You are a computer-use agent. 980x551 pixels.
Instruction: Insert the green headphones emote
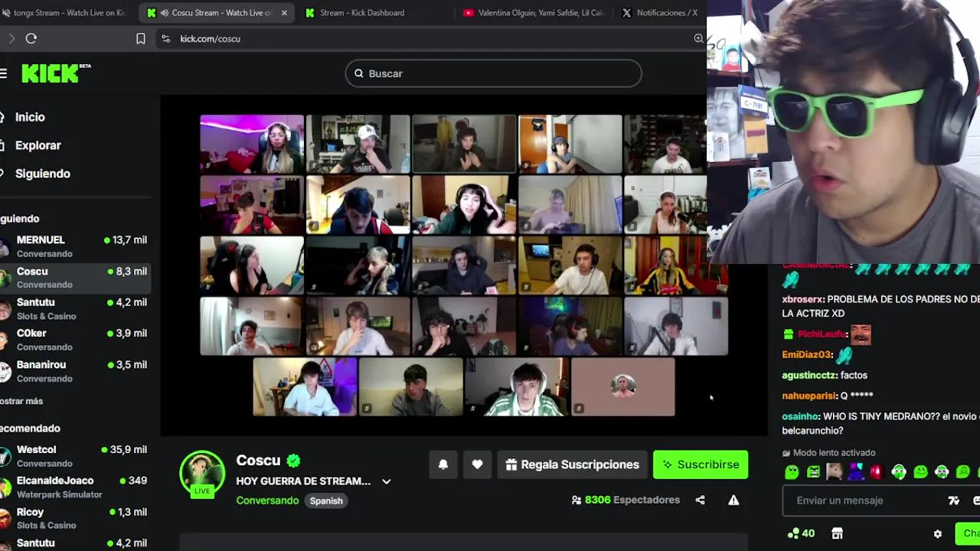tap(899, 472)
